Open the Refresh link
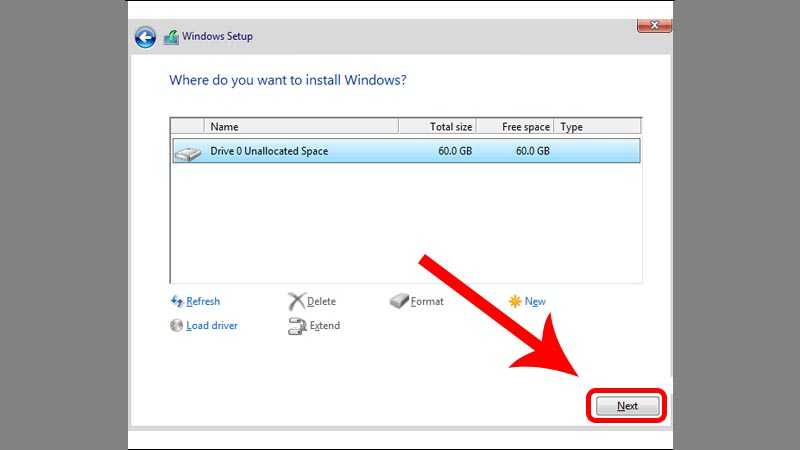Viewport: 800px width, 450px height. click(x=203, y=302)
